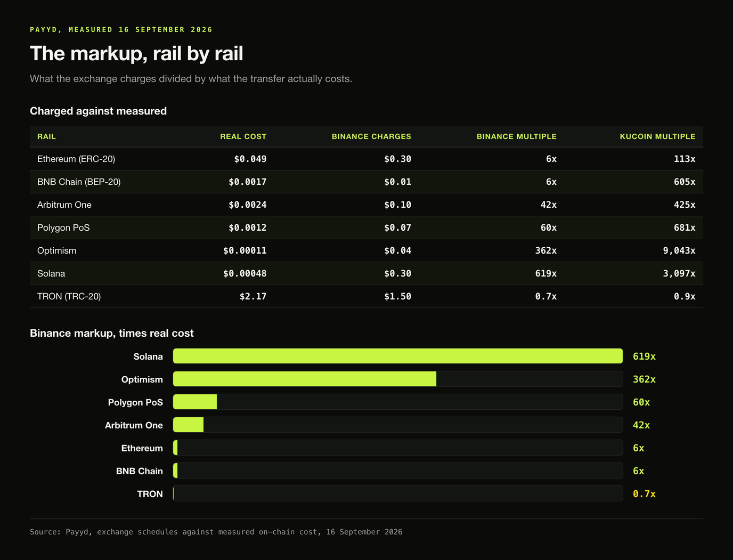Viewport: 733px width, 560px height.
Task: Click the "Polygon PoS" label in the bar chart
Action: click(x=135, y=402)
